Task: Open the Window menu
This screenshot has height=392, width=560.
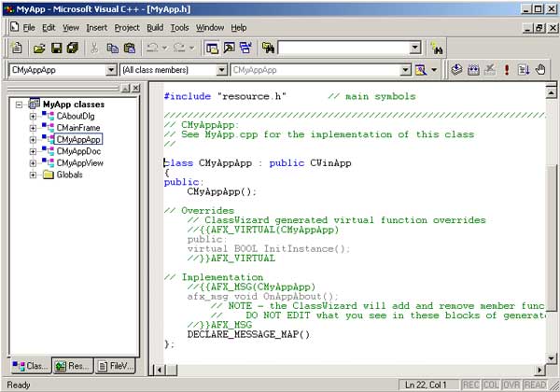Action: tap(210, 27)
